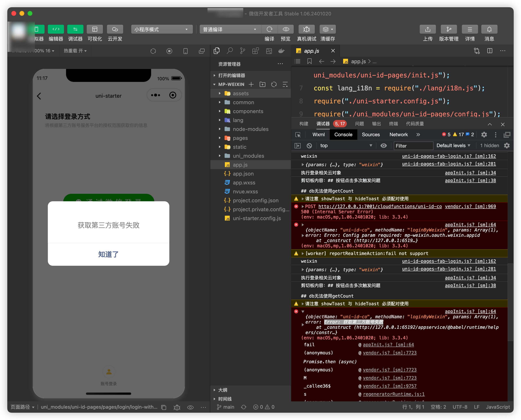Refresh the simulator
The image size is (521, 420).
pyautogui.click(x=153, y=51)
